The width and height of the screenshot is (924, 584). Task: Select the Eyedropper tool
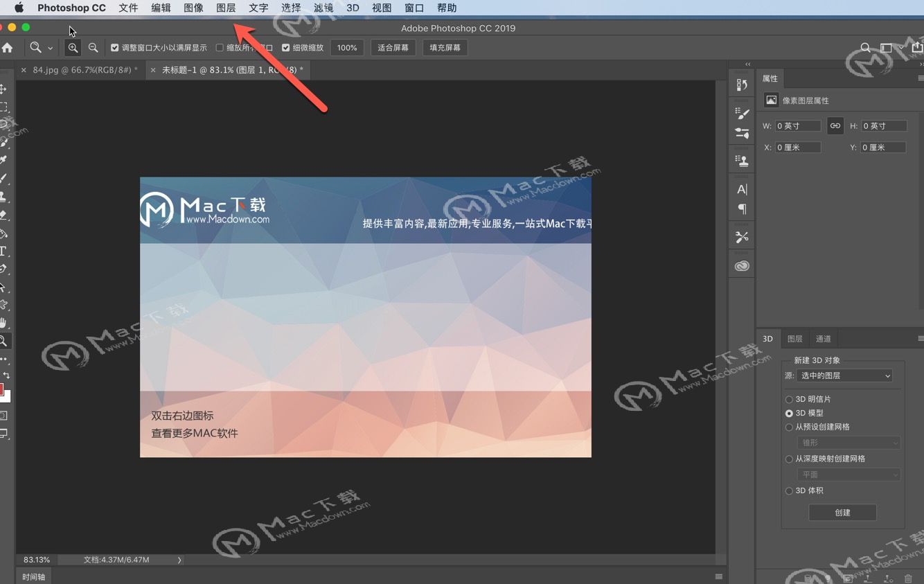(x=3, y=161)
